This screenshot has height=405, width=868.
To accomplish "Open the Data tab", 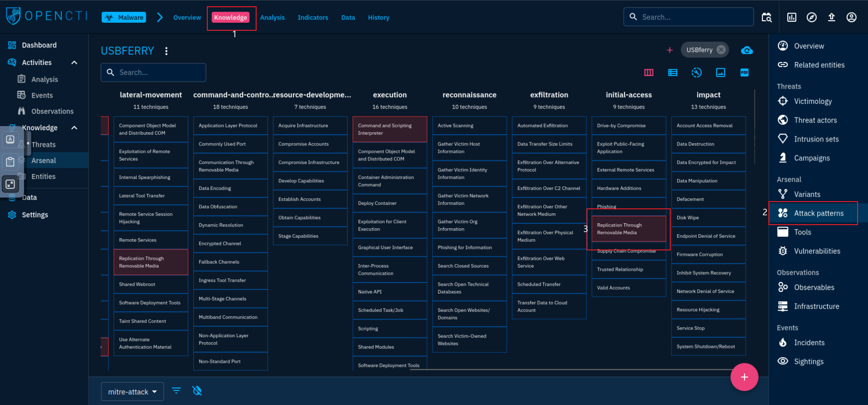I will [x=348, y=18].
